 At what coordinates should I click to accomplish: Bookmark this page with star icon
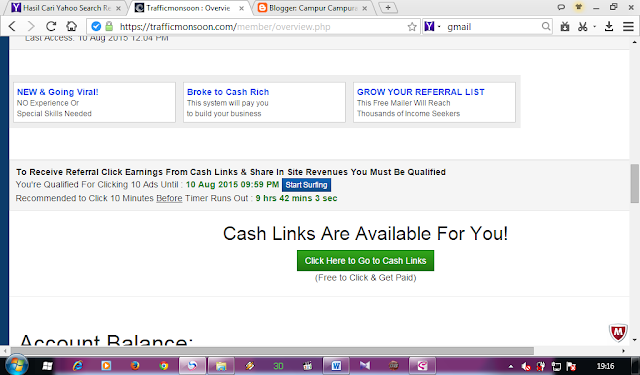(x=412, y=27)
